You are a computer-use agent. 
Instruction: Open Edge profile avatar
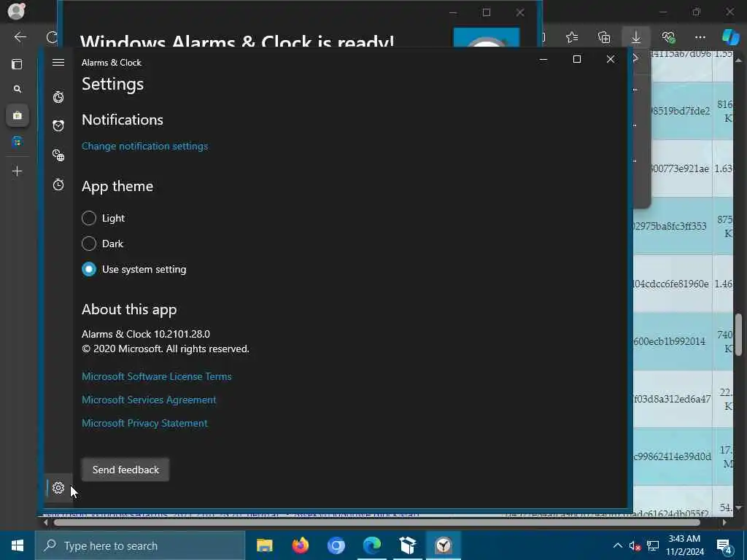(16, 11)
